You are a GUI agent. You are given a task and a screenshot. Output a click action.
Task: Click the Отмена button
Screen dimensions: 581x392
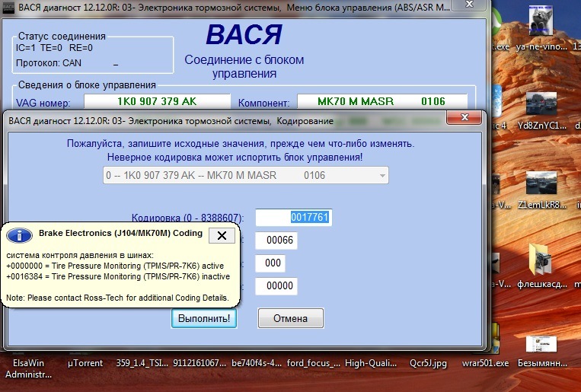(x=291, y=318)
